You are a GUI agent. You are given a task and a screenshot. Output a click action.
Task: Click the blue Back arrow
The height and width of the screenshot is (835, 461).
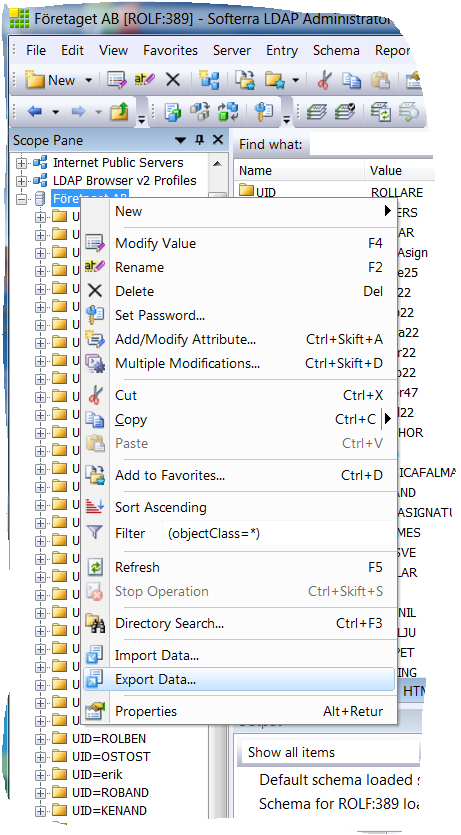coord(35,112)
